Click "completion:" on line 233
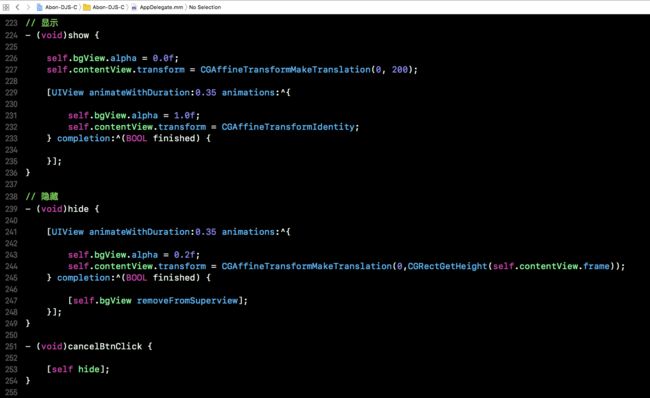The image size is (650, 398). pyautogui.click(x=86, y=138)
